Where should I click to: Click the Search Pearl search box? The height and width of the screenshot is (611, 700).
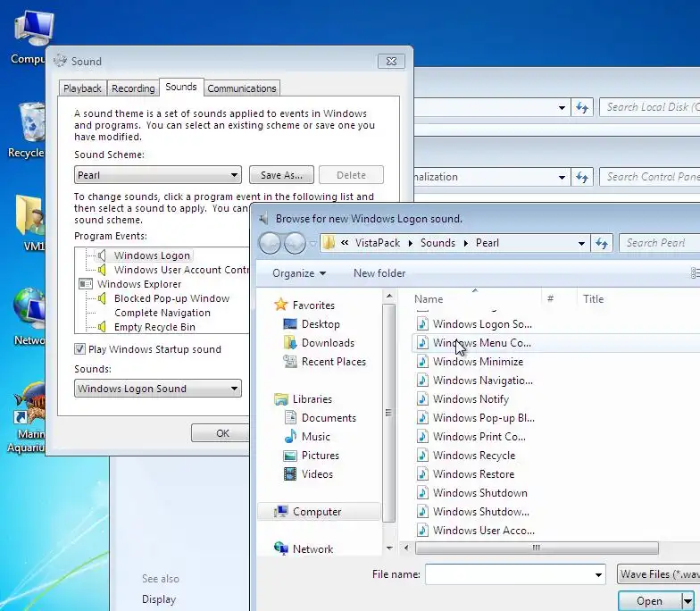click(x=659, y=243)
